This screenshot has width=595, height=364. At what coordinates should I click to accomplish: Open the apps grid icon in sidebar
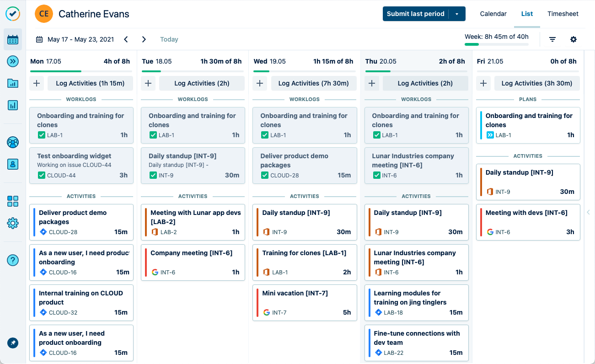[13, 201]
